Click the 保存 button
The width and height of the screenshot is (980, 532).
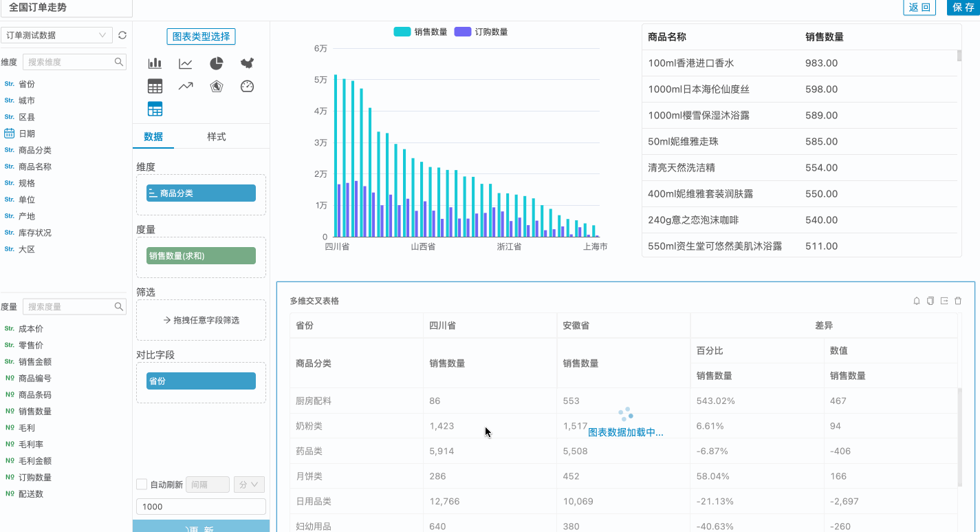pyautogui.click(x=963, y=8)
